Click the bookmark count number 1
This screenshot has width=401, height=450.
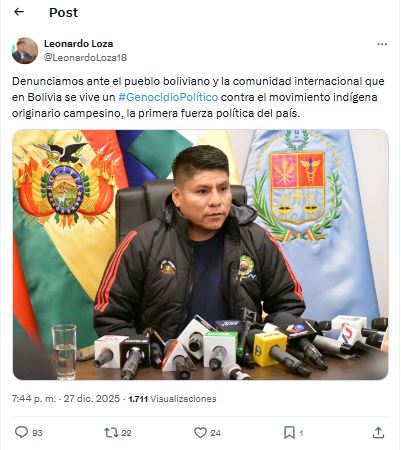click(301, 433)
